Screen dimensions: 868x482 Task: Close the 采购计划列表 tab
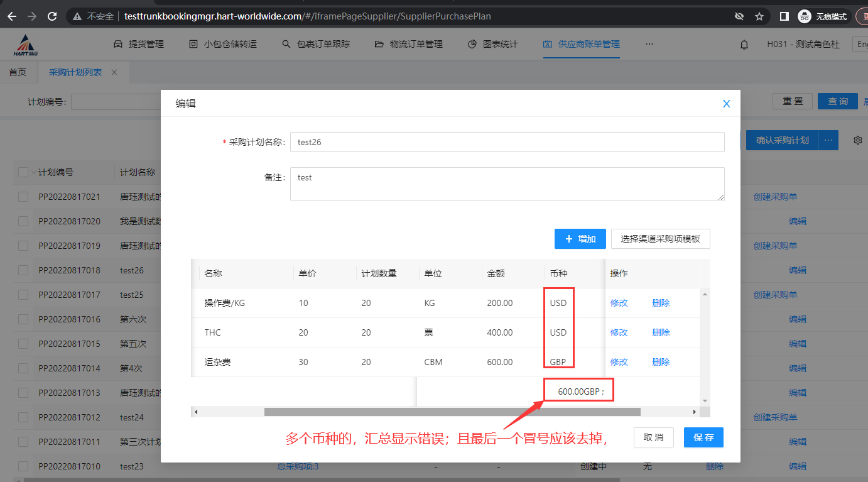(x=114, y=72)
